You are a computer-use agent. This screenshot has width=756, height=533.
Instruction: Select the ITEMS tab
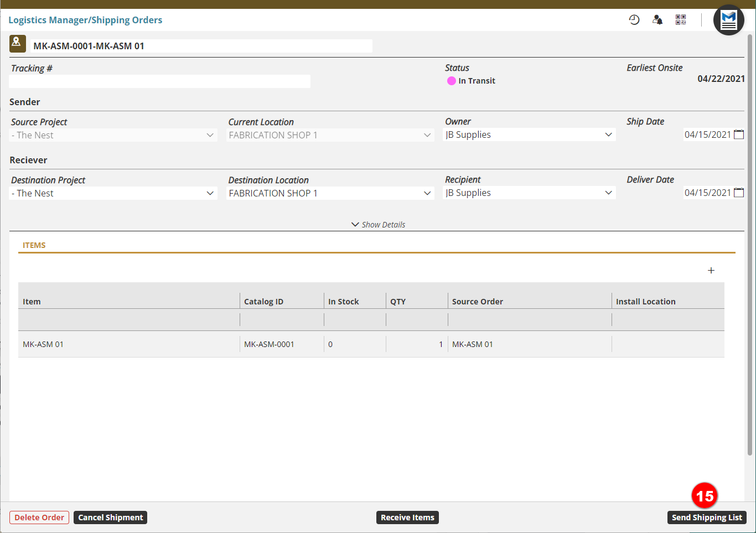pyautogui.click(x=34, y=245)
